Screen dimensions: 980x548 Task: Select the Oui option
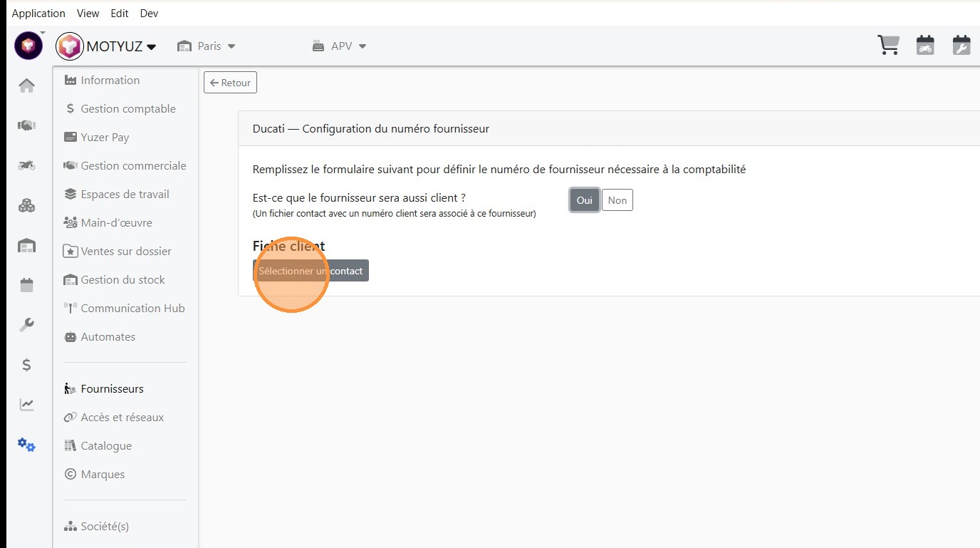tap(584, 200)
